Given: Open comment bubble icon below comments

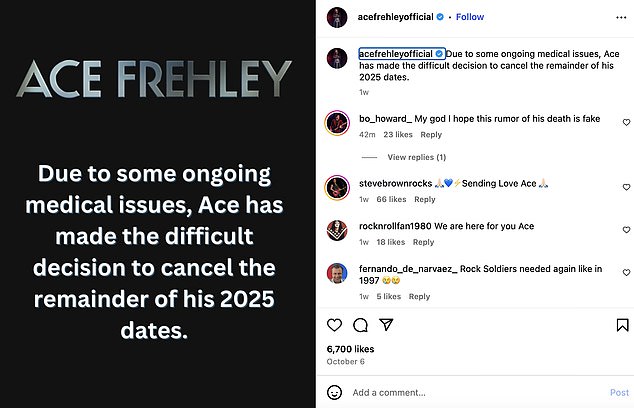Looking at the screenshot, I should [x=360, y=325].
